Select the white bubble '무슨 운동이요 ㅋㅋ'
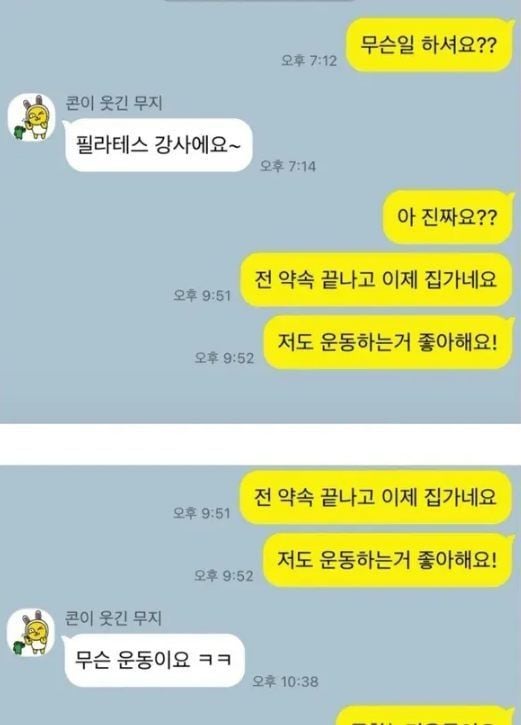The image size is (521, 725). pos(154,660)
